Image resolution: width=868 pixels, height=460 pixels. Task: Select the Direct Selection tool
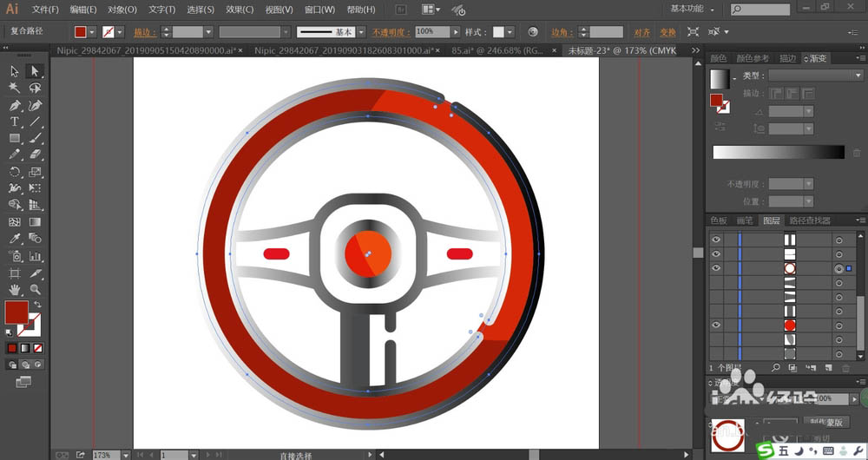coord(35,71)
